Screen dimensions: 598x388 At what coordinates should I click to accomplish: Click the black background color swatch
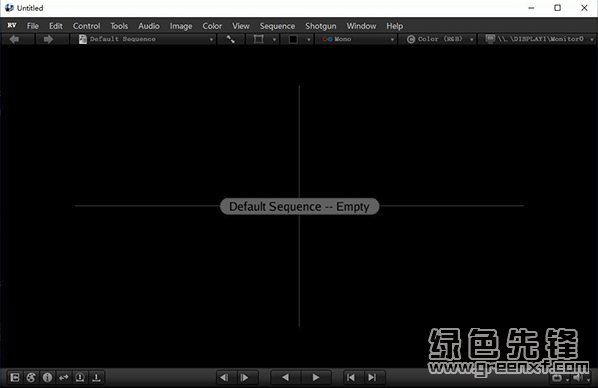coord(293,39)
